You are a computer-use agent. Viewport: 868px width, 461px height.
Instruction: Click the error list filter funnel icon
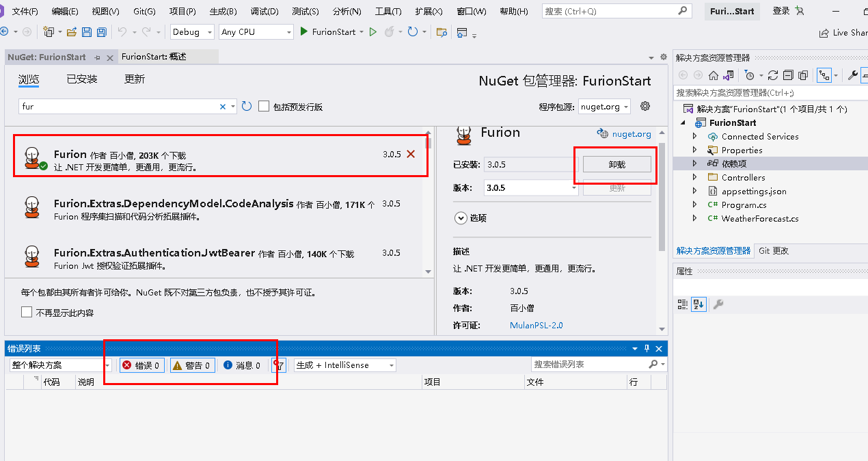coord(279,365)
